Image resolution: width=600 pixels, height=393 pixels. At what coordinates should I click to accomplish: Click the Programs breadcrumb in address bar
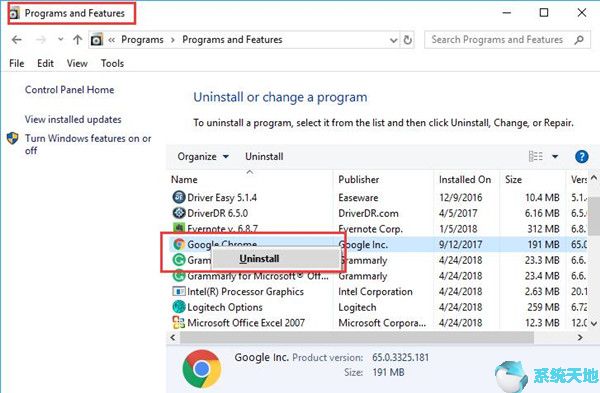click(x=142, y=39)
